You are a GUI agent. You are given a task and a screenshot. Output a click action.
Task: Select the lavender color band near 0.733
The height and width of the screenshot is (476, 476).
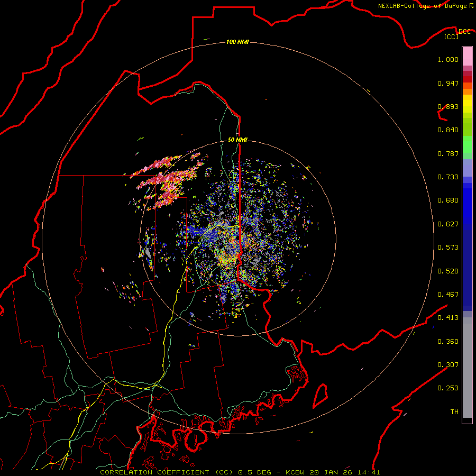coord(467,168)
